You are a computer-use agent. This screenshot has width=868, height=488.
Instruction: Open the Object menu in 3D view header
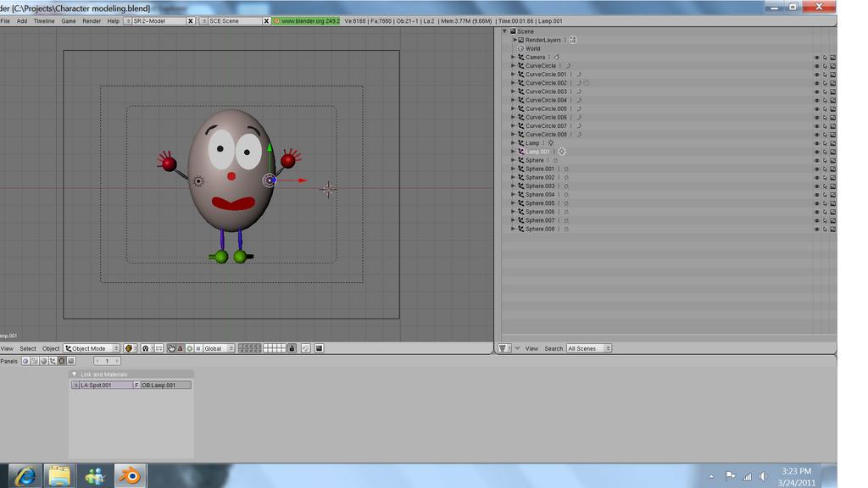tap(51, 348)
